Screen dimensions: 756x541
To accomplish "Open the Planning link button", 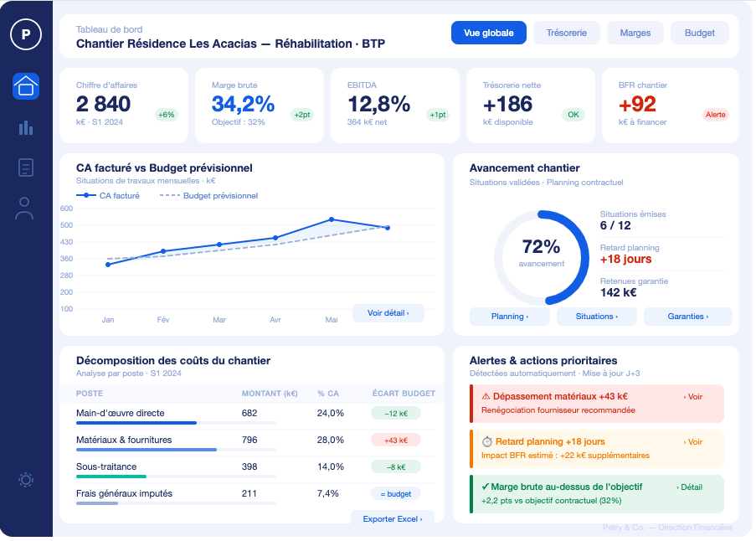I will [x=510, y=317].
